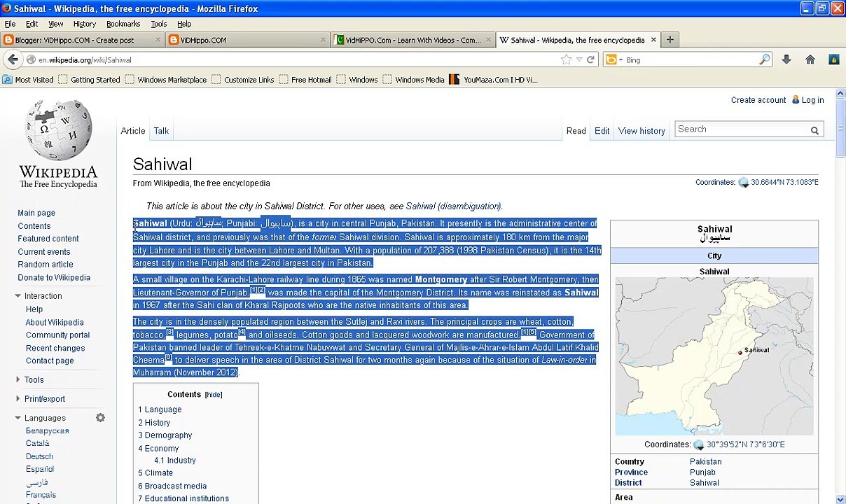Open the Deutsch language link
Image resolution: width=846 pixels, height=504 pixels.
39,456
